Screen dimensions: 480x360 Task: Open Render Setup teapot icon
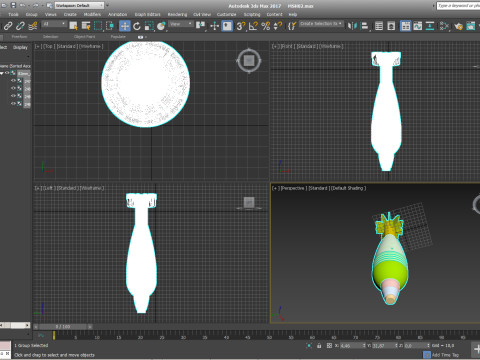459,26
